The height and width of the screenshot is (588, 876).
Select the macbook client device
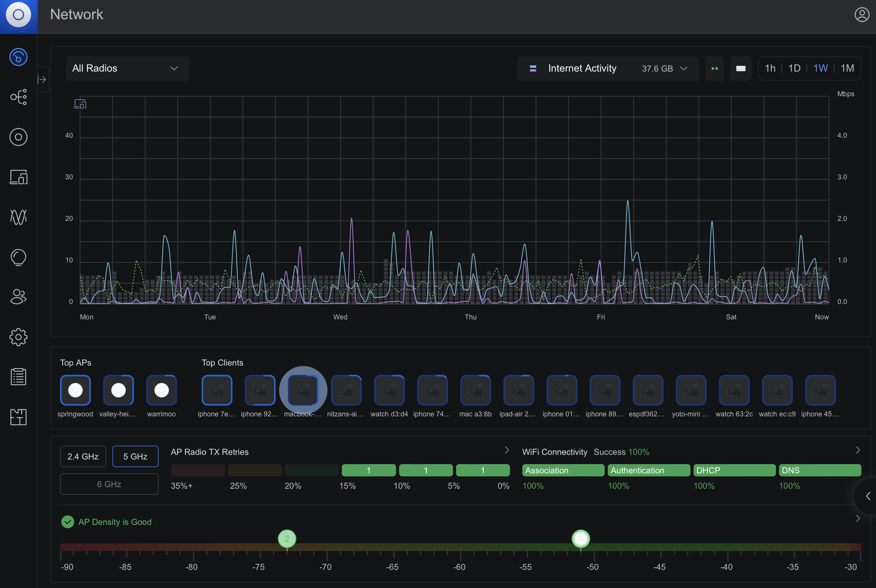[x=303, y=390]
